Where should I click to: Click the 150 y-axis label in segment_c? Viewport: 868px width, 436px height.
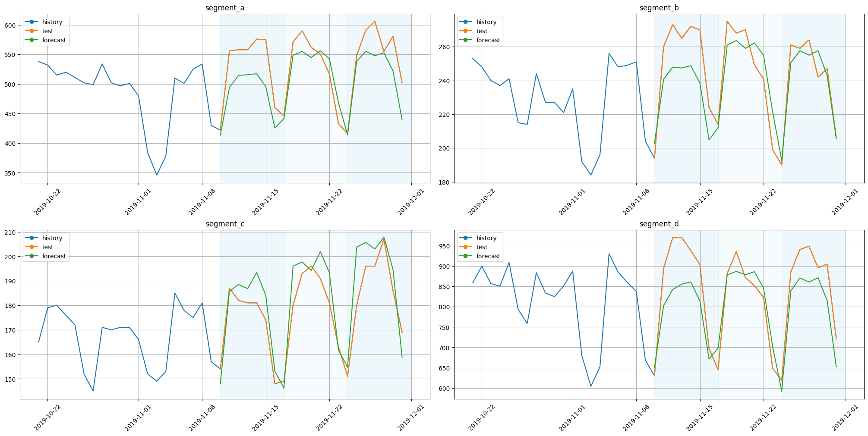tap(11, 379)
